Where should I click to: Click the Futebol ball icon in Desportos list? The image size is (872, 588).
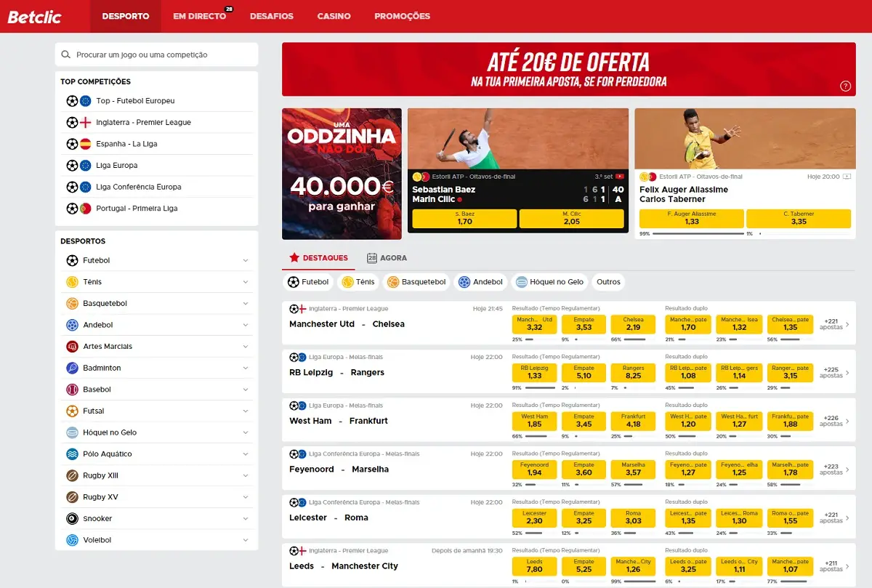tap(72, 260)
